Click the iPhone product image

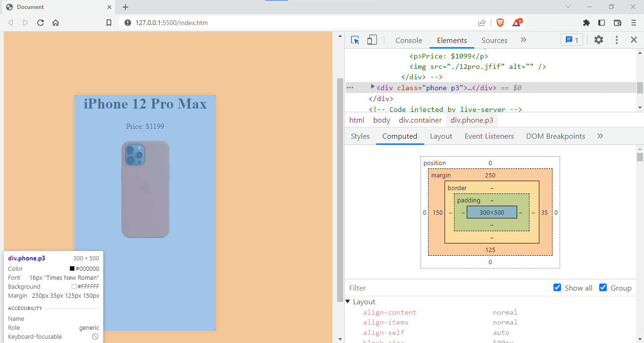pyautogui.click(x=145, y=189)
